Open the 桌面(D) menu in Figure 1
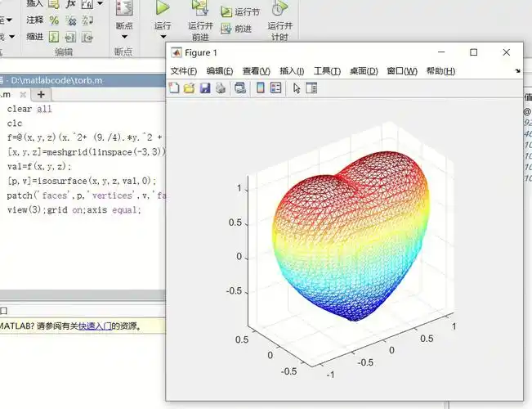The width and height of the screenshot is (532, 409). click(x=364, y=71)
